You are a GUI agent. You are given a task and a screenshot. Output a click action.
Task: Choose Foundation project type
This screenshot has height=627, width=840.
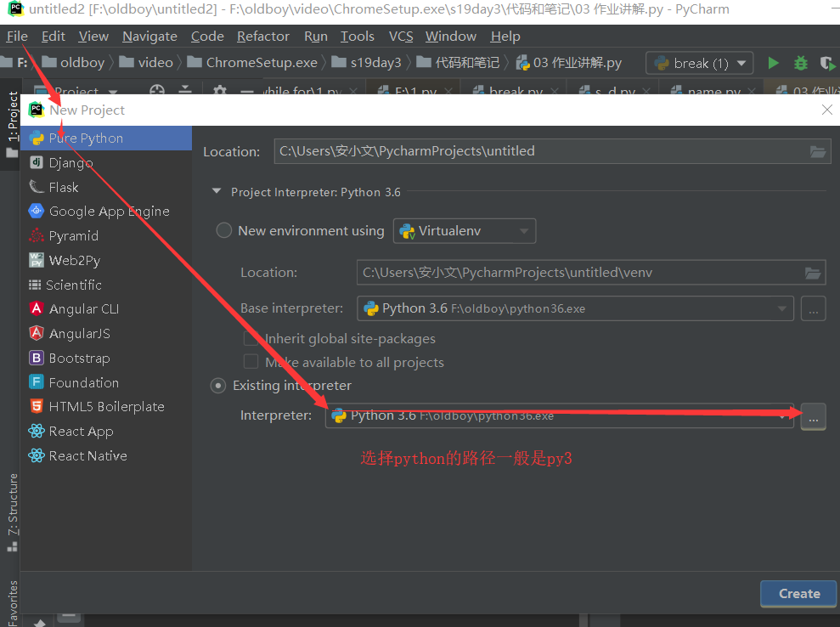pyautogui.click(x=106, y=382)
